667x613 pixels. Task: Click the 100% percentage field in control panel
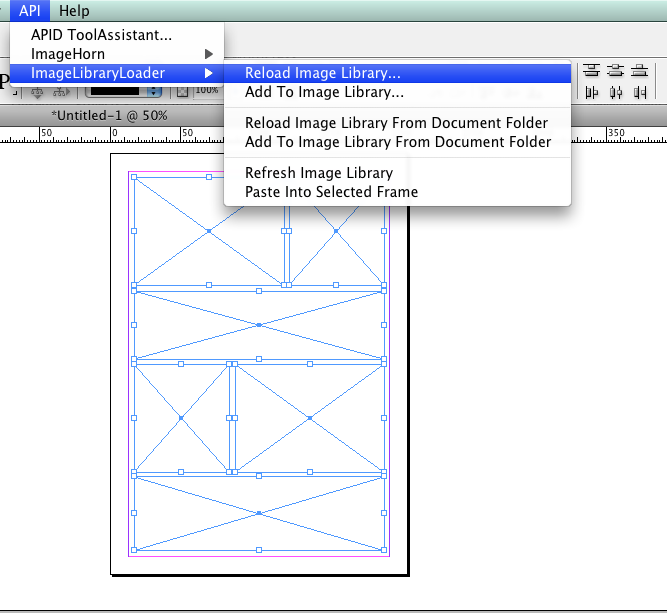pyautogui.click(x=207, y=91)
